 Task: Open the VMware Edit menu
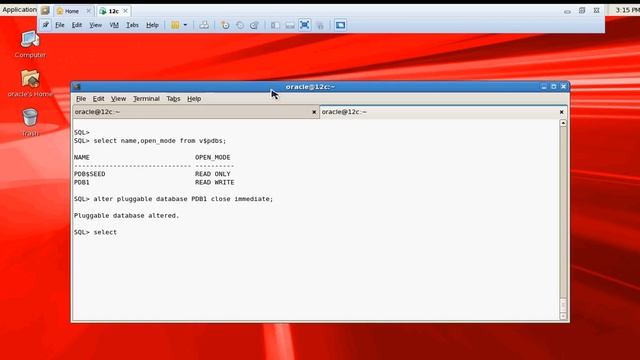[77, 25]
